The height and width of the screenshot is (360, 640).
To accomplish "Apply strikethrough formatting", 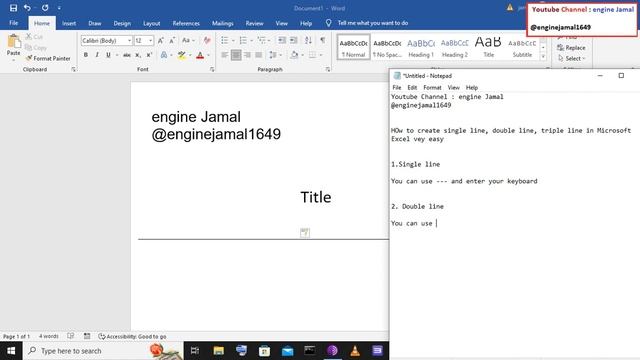I will [127, 55].
